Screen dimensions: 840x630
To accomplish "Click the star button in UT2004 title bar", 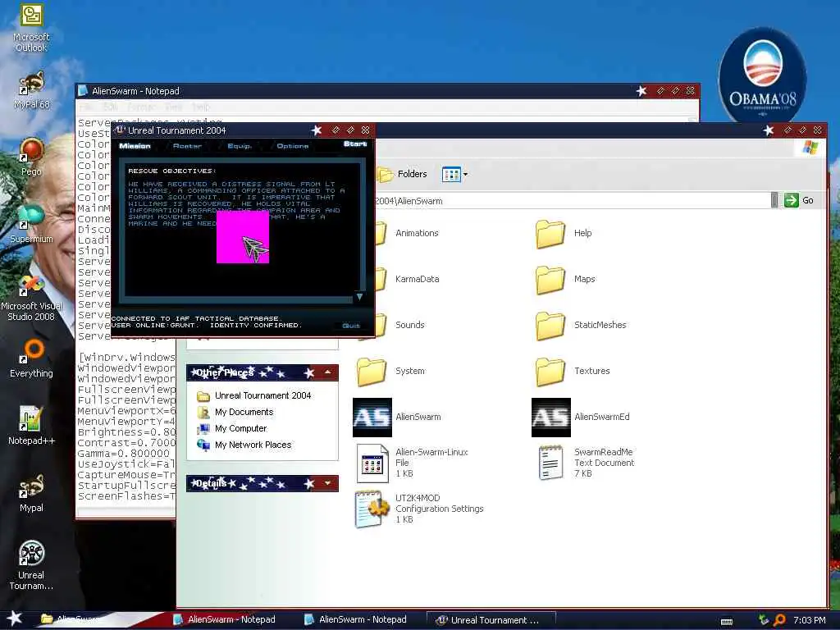I will tap(317, 130).
